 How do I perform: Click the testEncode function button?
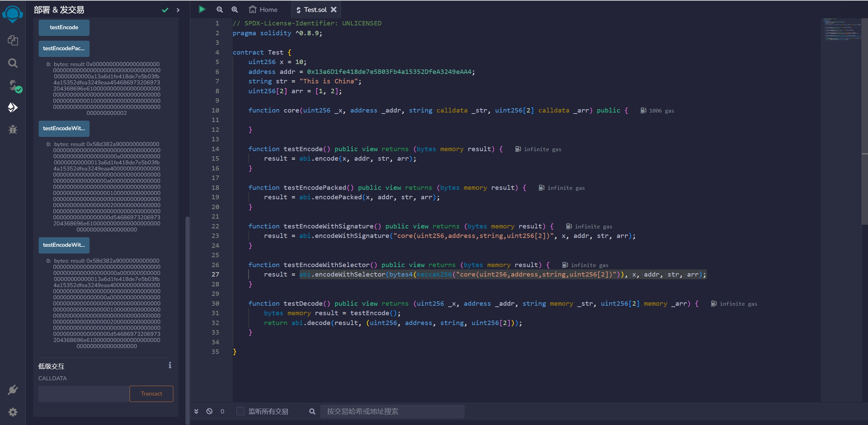pyautogui.click(x=64, y=27)
